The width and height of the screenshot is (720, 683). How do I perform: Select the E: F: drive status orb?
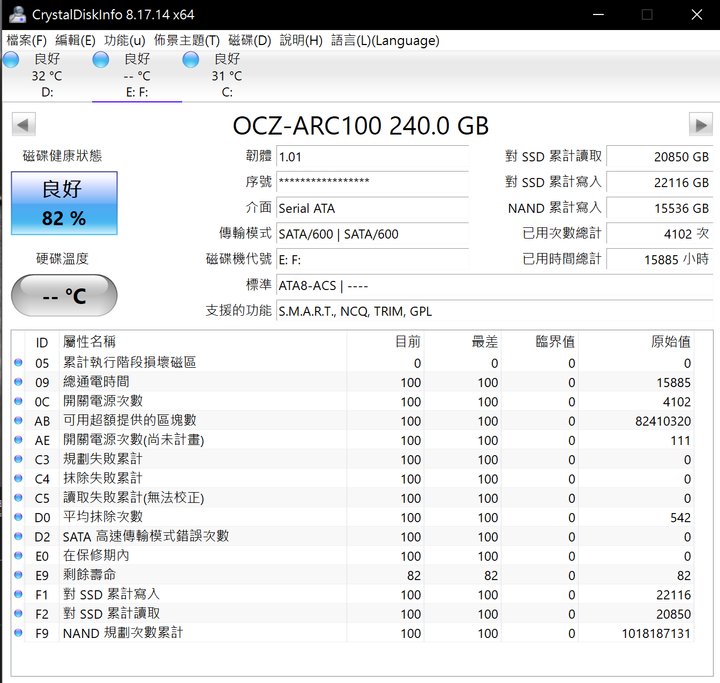click(x=101, y=60)
